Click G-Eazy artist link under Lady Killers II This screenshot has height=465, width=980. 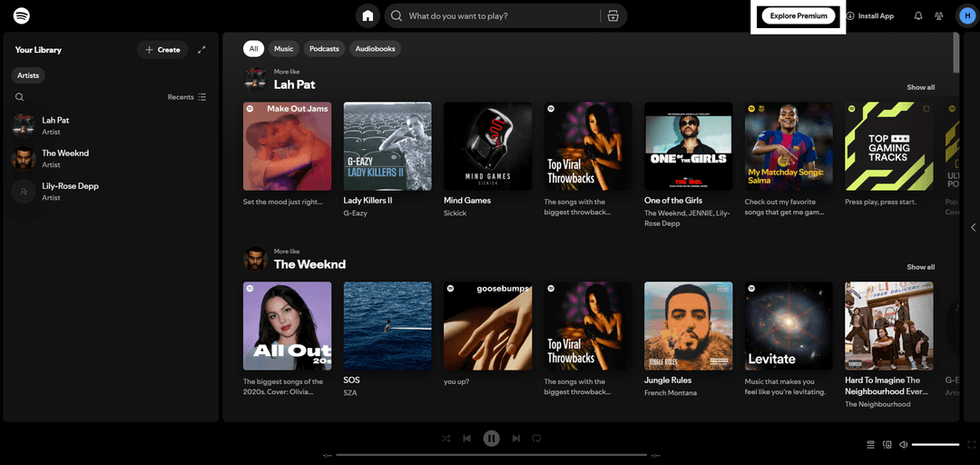[x=355, y=213]
